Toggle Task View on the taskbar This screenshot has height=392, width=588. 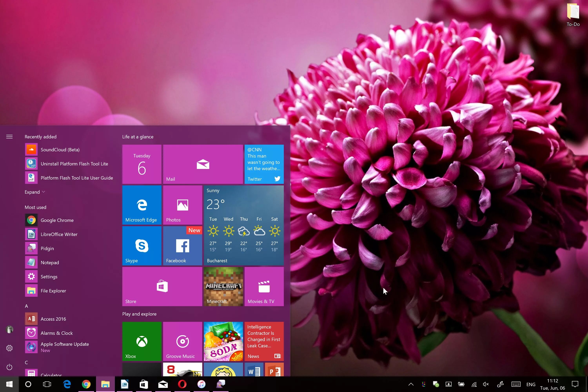pos(47,384)
